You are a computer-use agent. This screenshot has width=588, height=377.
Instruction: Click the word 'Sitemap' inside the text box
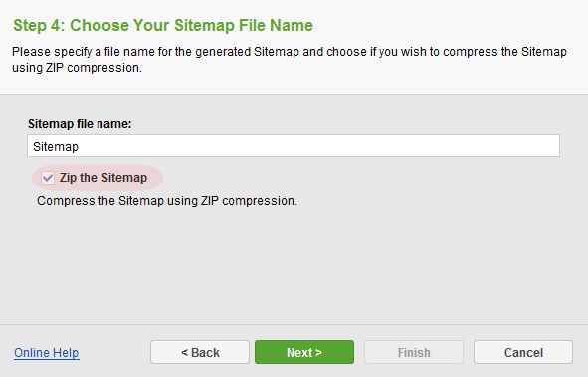56,146
